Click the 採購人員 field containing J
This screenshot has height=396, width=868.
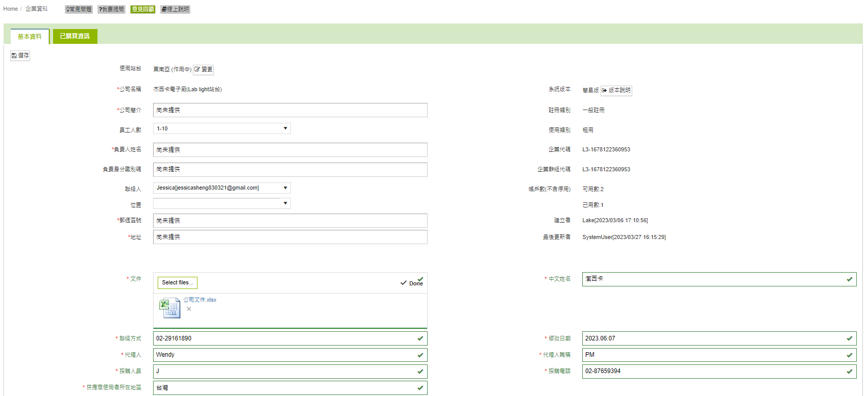[290, 371]
